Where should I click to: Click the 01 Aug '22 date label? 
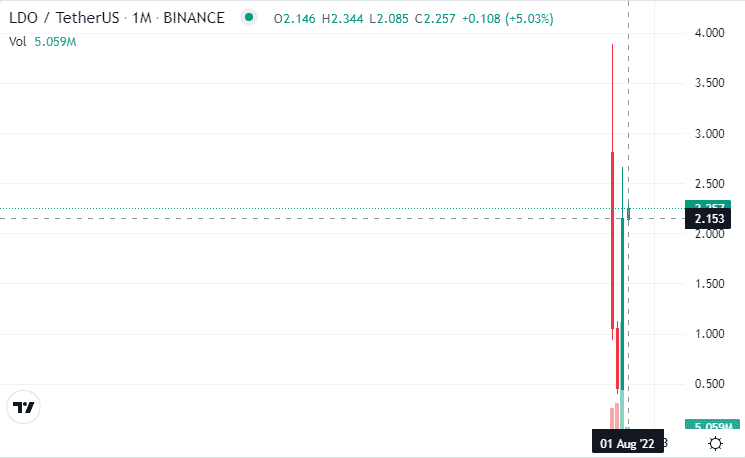627,443
